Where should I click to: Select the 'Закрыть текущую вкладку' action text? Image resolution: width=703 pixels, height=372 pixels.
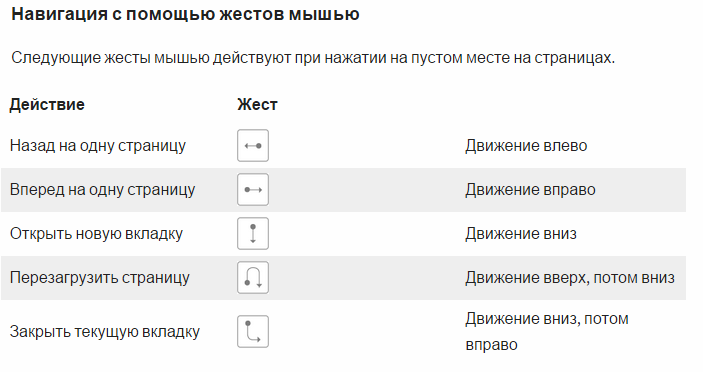(105, 332)
